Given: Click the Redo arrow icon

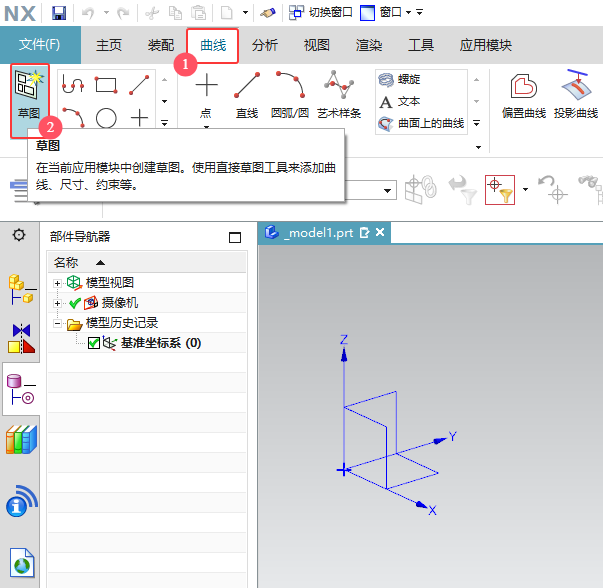Looking at the screenshot, I should point(123,13).
